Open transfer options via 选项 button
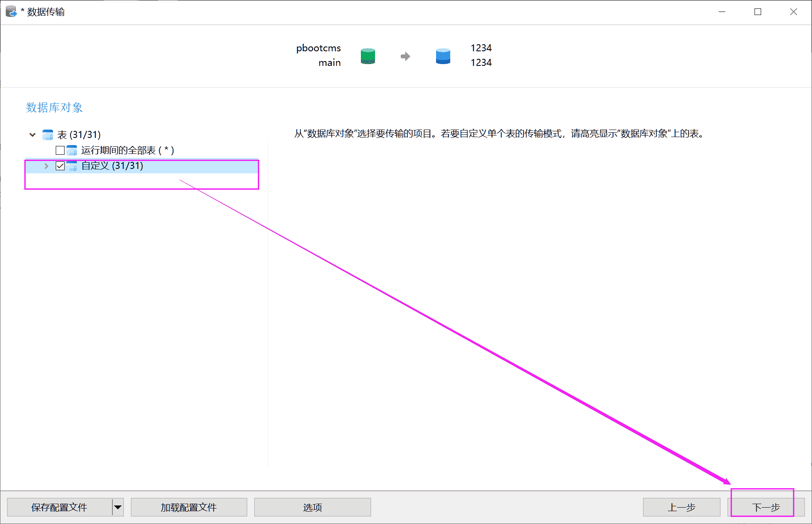 click(x=312, y=507)
